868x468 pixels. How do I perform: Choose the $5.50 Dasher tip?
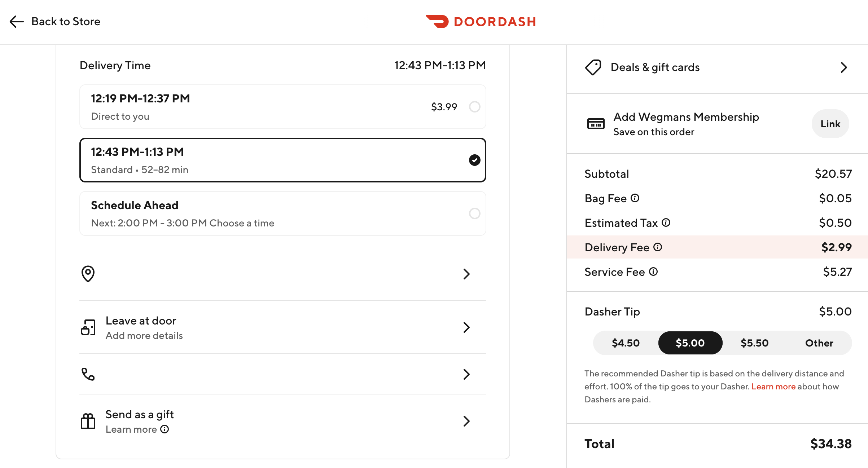tap(754, 343)
